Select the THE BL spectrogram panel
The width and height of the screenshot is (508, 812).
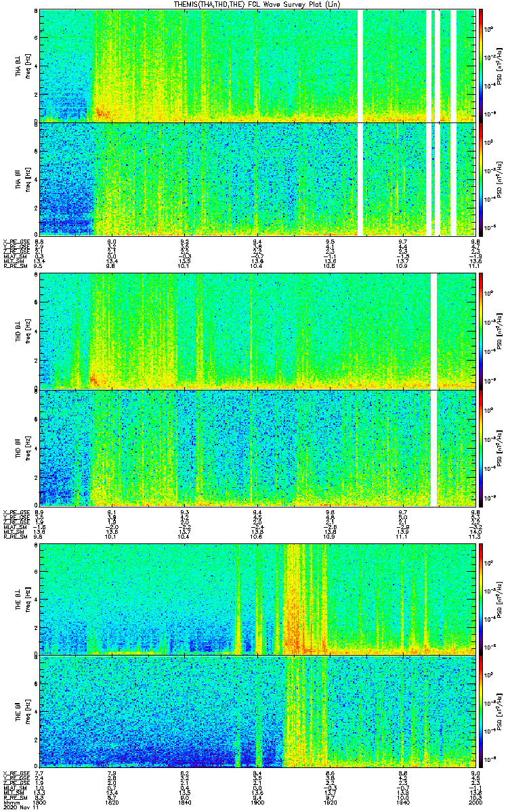click(257, 599)
